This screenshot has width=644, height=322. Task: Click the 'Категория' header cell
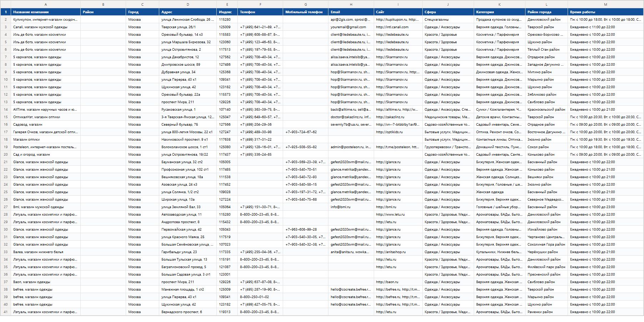point(499,12)
